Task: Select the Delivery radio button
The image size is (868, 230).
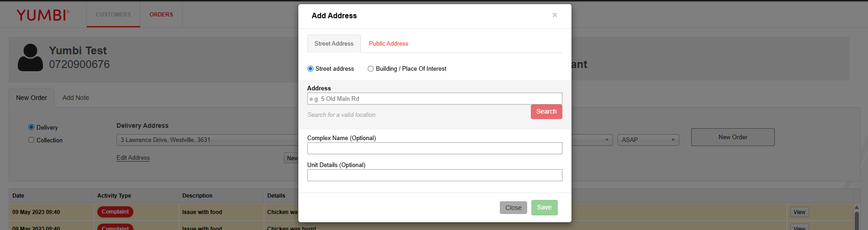Action: tap(32, 127)
